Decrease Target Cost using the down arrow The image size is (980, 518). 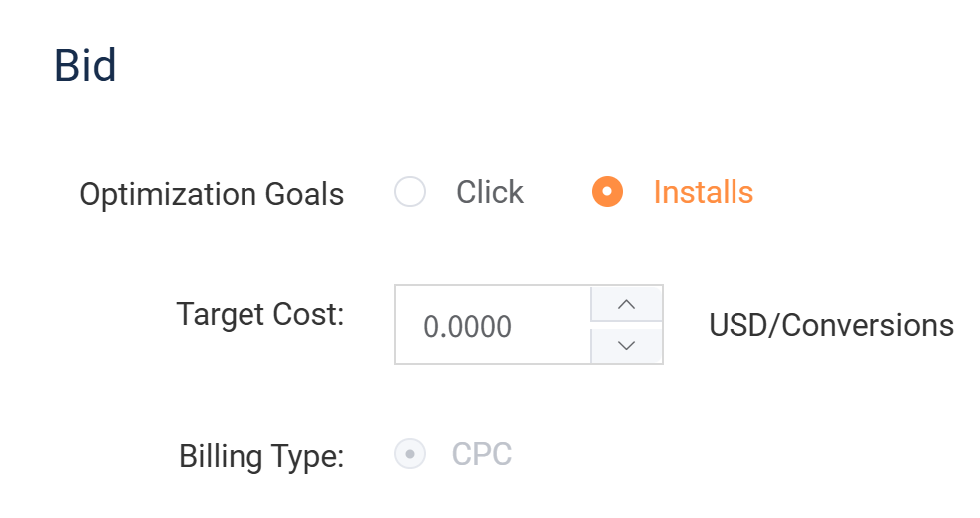(627, 346)
